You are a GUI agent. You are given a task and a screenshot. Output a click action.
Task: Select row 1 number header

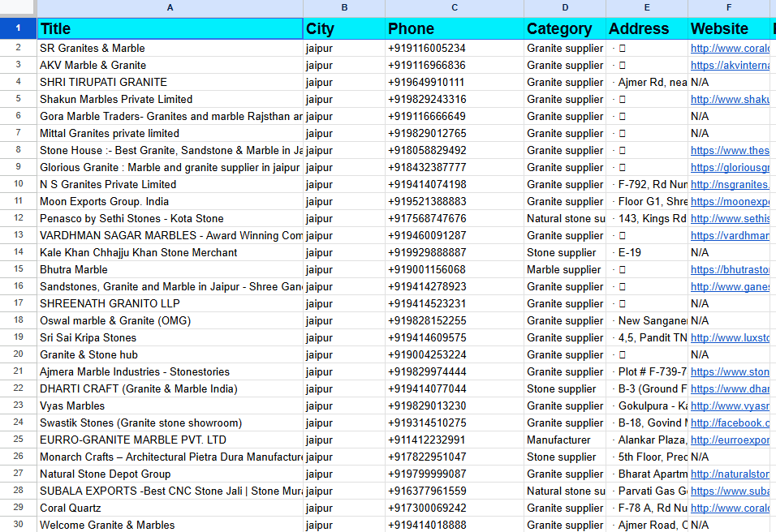19,28
